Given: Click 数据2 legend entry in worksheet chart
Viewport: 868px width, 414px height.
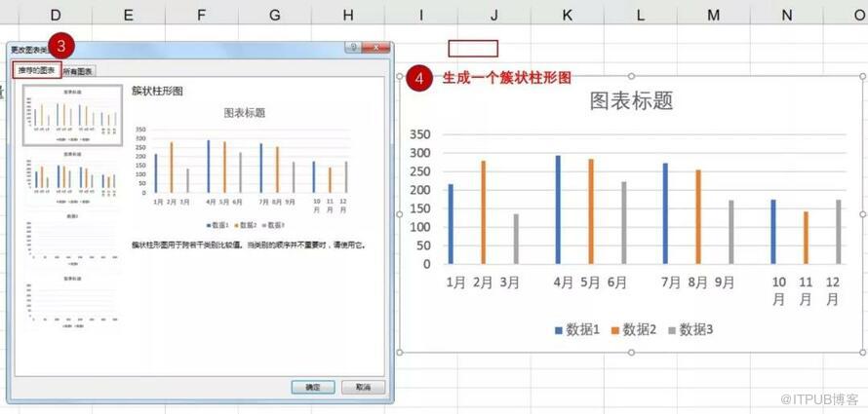Looking at the screenshot, I should click(634, 330).
